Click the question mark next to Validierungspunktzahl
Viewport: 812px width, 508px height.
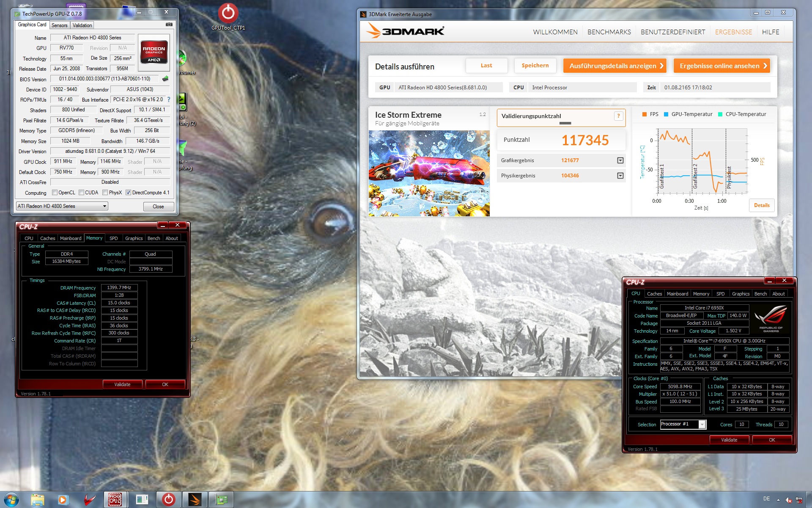(x=618, y=116)
